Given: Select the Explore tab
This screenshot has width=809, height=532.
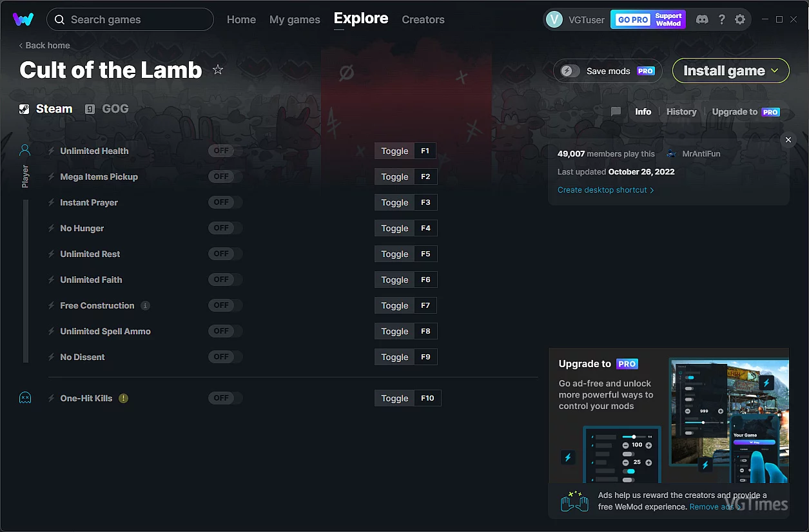Looking at the screenshot, I should (x=361, y=19).
